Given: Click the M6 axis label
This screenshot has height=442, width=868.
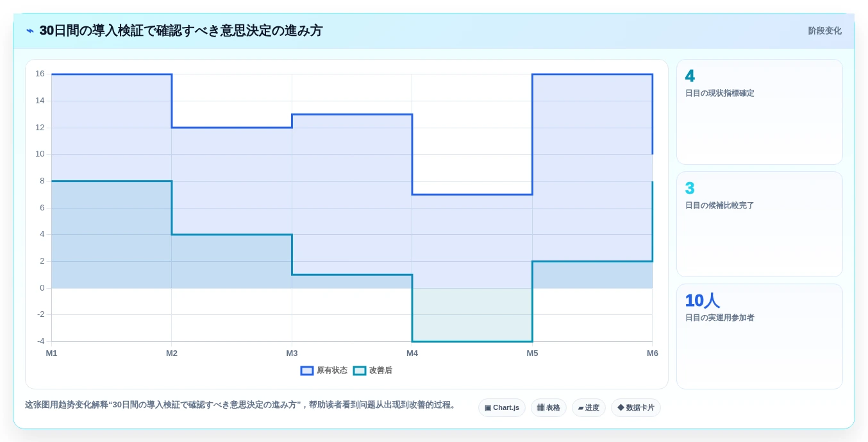Looking at the screenshot, I should 653,353.
